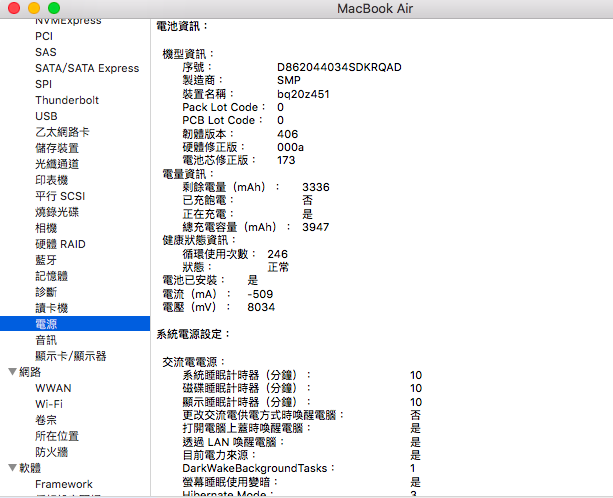The height and width of the screenshot is (498, 613).
Task: Select 所在位置 in the sidebar
Action: click(57, 436)
